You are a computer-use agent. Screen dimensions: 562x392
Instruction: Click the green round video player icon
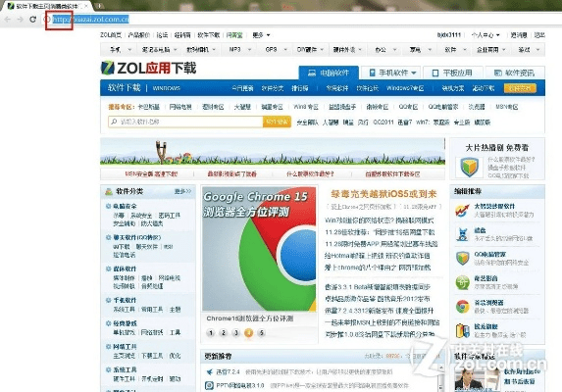(x=462, y=282)
